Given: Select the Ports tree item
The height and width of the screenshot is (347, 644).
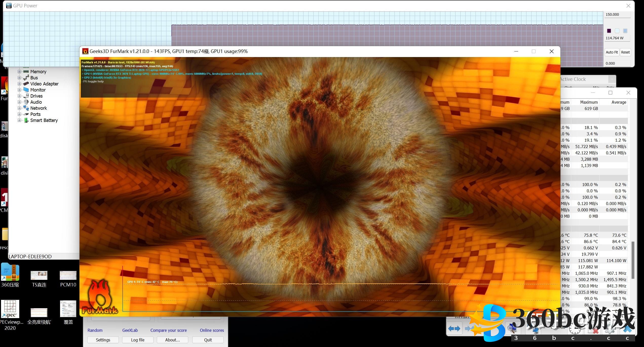Looking at the screenshot, I should click(35, 114).
